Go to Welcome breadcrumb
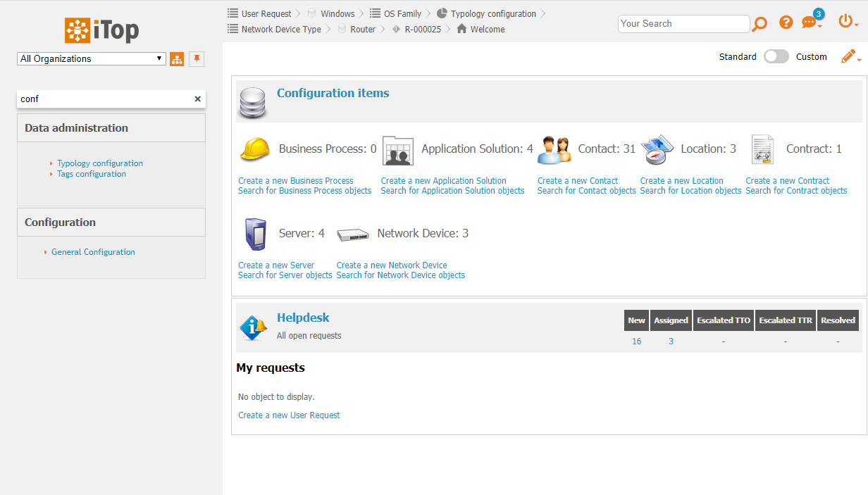 click(488, 30)
